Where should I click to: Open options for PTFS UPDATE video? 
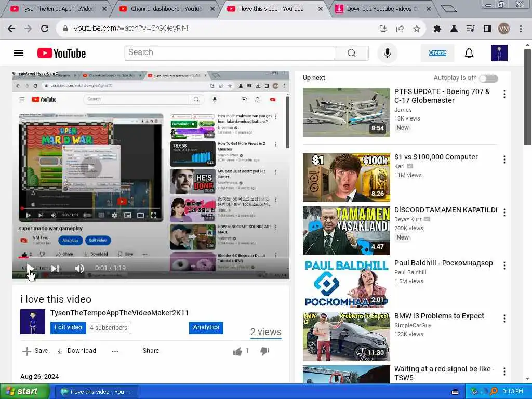pos(504,94)
